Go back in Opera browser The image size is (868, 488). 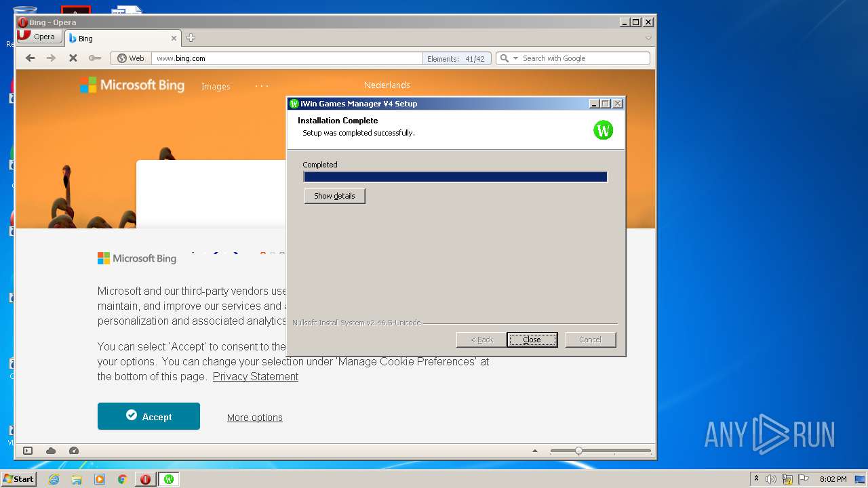pyautogui.click(x=30, y=58)
